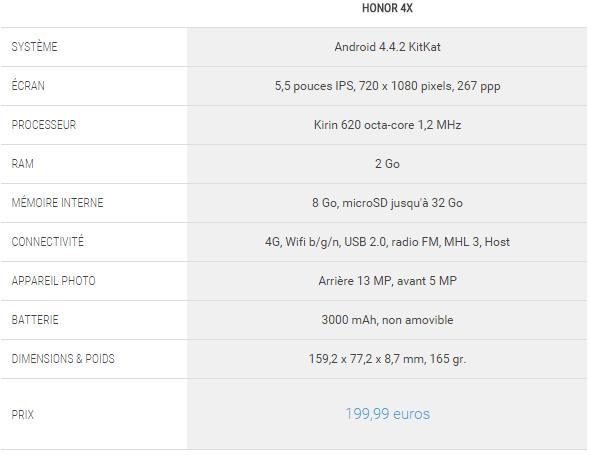Select the PROCESSEUR row label
The width and height of the screenshot is (590, 455).
pyautogui.click(x=44, y=125)
